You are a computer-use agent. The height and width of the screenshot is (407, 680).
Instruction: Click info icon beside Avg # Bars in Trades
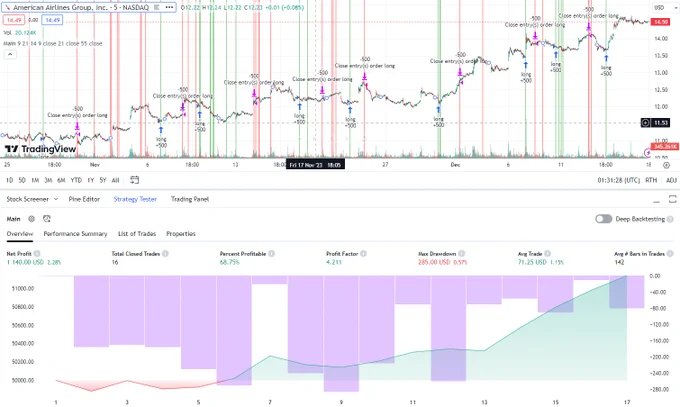tap(670, 253)
